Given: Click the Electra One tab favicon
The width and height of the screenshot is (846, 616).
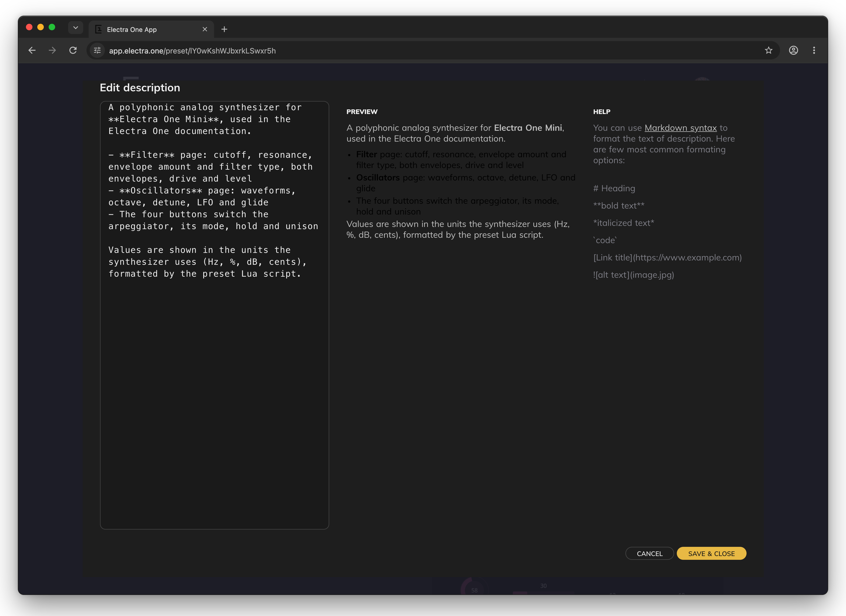Looking at the screenshot, I should (x=98, y=29).
